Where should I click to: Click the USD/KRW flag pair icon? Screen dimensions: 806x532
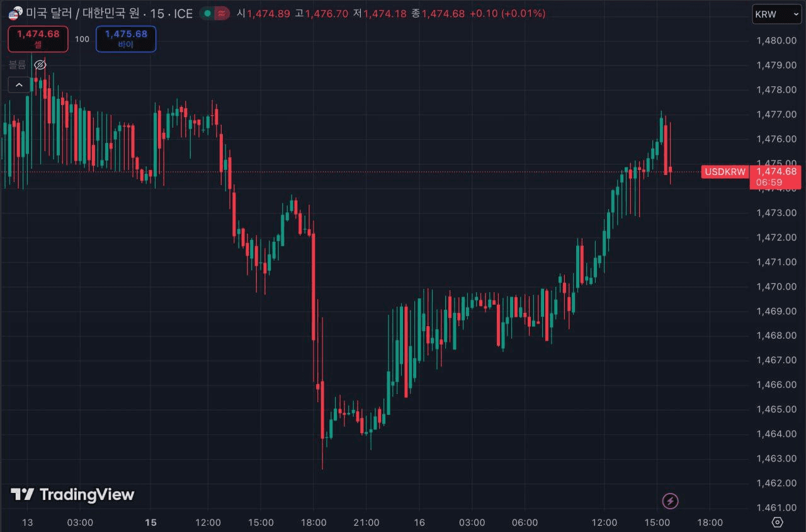(x=15, y=13)
